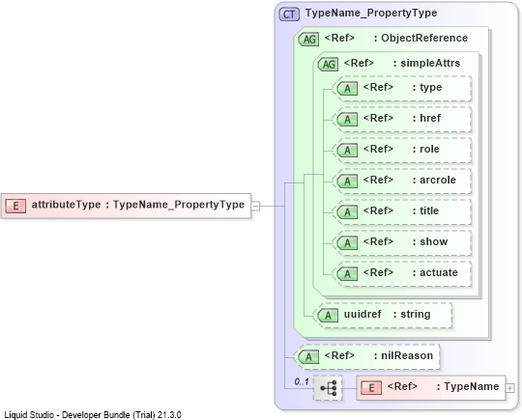Select the ': type' attribute label
Image resolution: width=522 pixels, height=420 pixels.
pyautogui.click(x=427, y=88)
